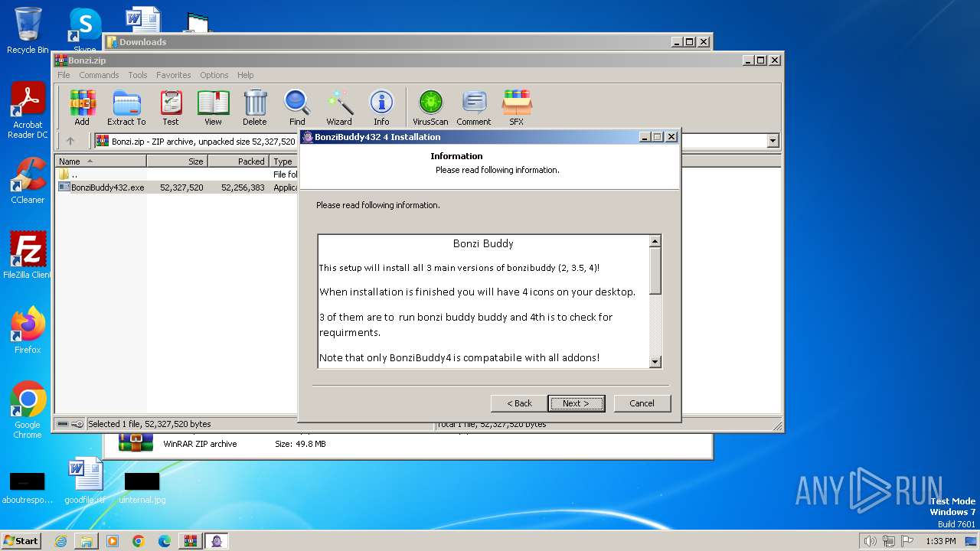This screenshot has width=980, height=551.
Task: Open the uinternal.jpg desktop file
Action: tap(142, 487)
